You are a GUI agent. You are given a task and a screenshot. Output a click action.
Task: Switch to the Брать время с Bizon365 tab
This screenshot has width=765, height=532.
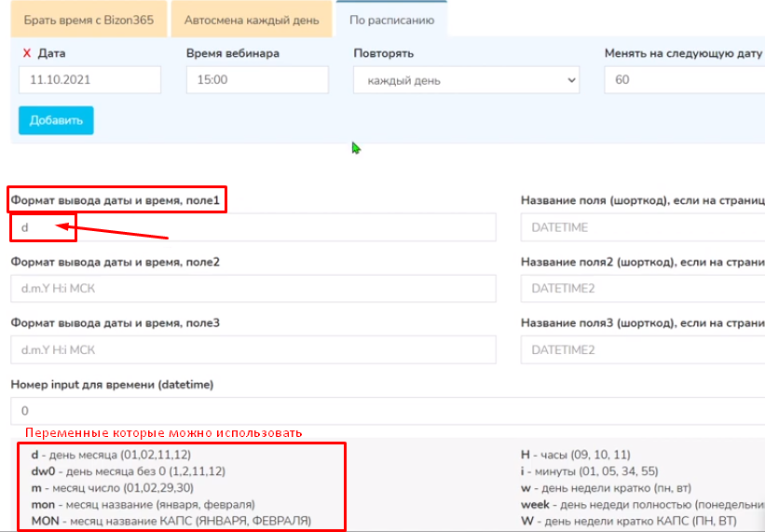[89, 20]
